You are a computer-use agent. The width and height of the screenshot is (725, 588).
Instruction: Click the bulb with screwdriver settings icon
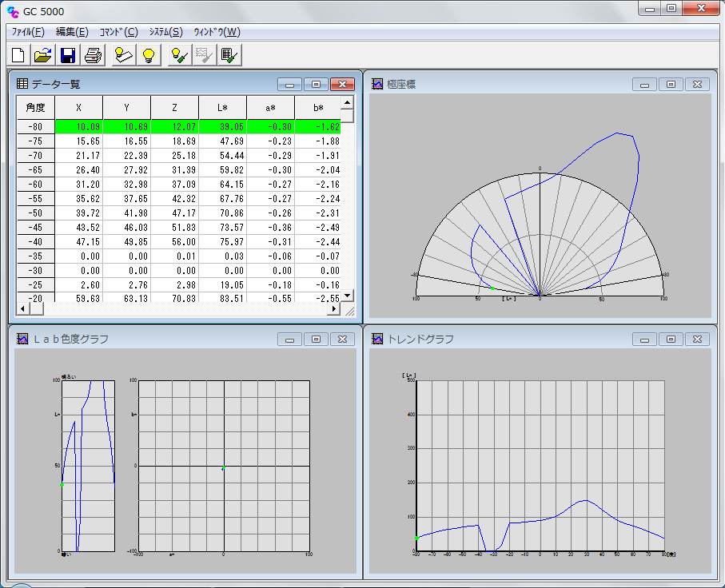point(179,55)
